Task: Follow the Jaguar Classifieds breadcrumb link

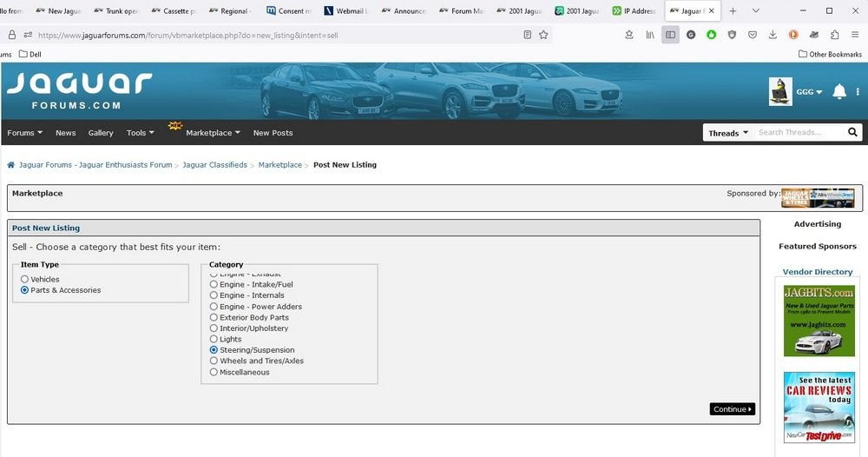Action: tap(214, 165)
